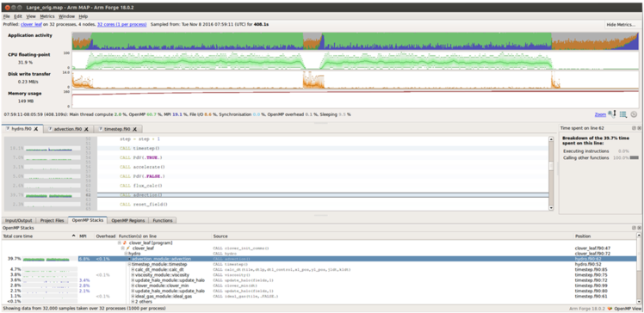Float the OpenMP Stacks panel

[x=635, y=228]
